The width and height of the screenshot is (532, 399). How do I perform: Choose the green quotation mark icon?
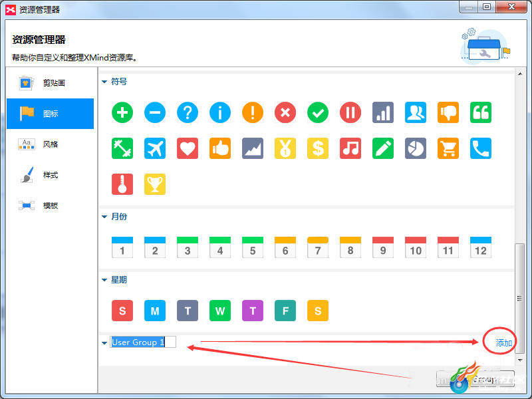pos(480,112)
